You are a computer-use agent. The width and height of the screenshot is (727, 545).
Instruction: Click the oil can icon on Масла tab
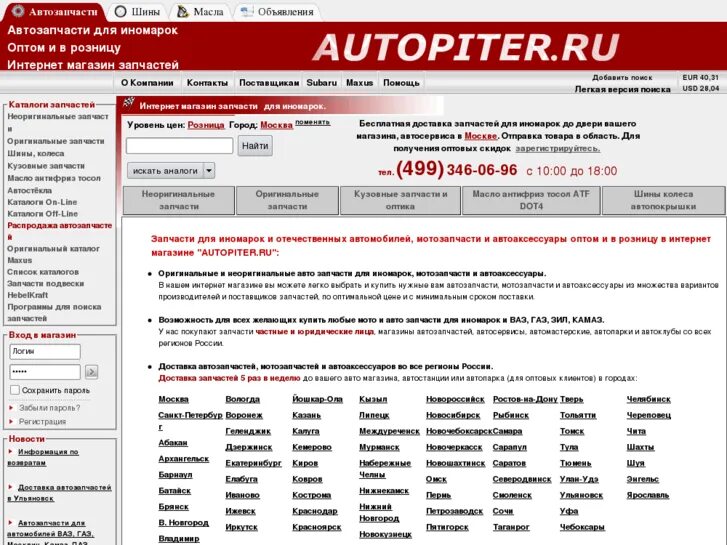pos(183,12)
